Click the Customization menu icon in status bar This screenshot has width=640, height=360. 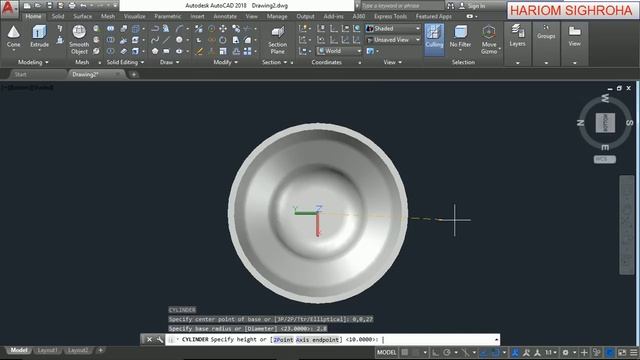[x=633, y=352]
